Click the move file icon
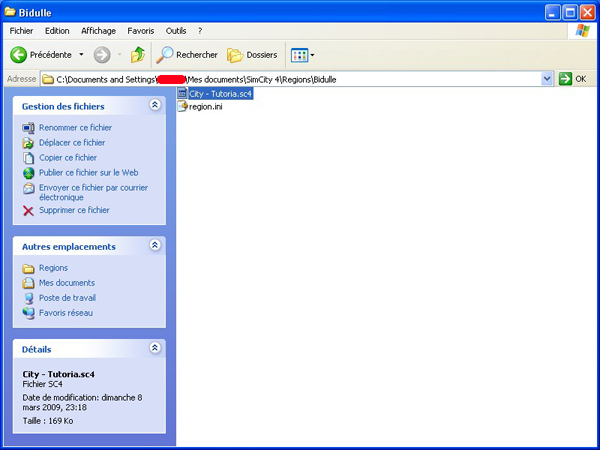The image size is (600, 450). click(x=28, y=143)
